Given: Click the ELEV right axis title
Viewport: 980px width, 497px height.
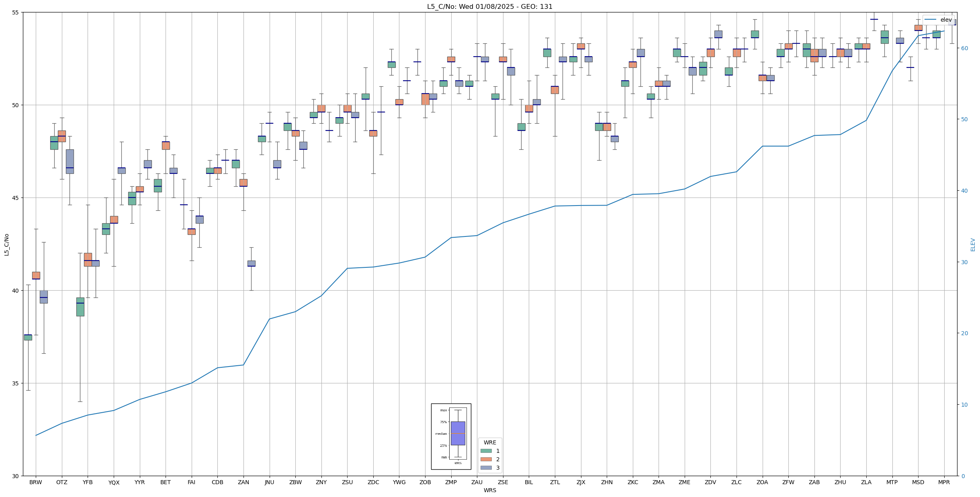Looking at the screenshot, I should coord(973,244).
